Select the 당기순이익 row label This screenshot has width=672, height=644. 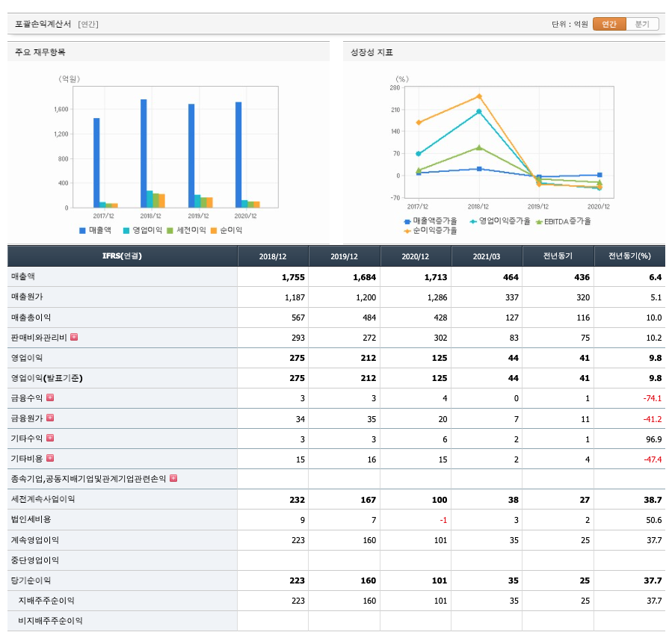point(31,580)
